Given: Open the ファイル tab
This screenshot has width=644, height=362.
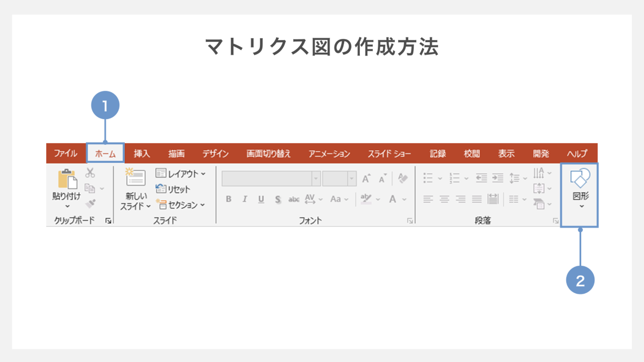Looking at the screenshot, I should [x=65, y=153].
